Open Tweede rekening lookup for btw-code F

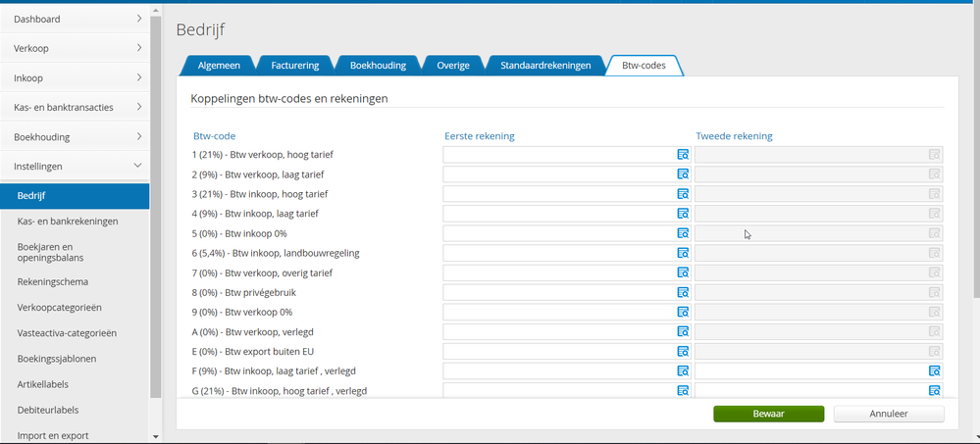pos(934,370)
